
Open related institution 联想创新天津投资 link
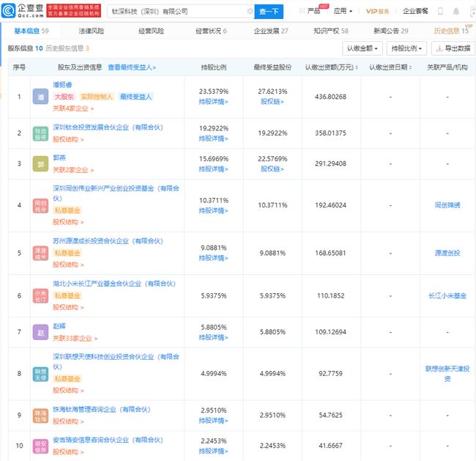pos(447,374)
